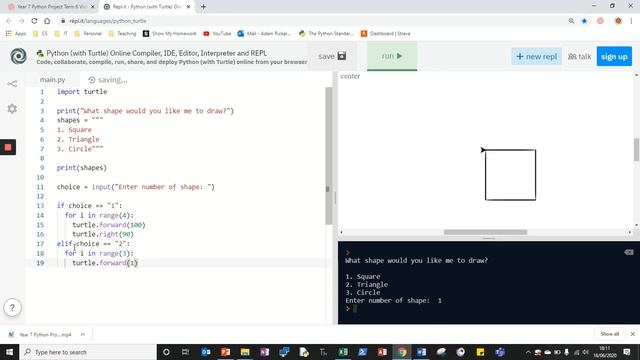Viewport: 640px width, 360px height.
Task: Open the IT bookmarks folder
Action: point(61,33)
